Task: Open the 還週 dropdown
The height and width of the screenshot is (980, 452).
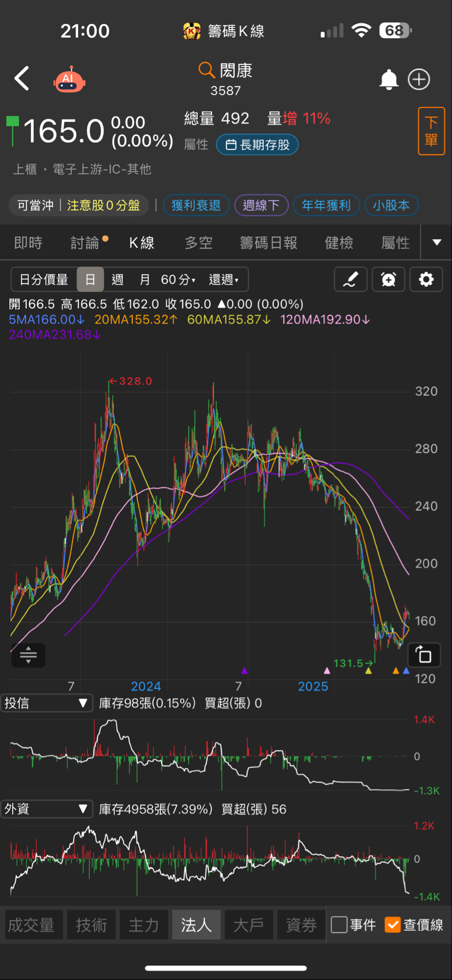Action: (224, 279)
